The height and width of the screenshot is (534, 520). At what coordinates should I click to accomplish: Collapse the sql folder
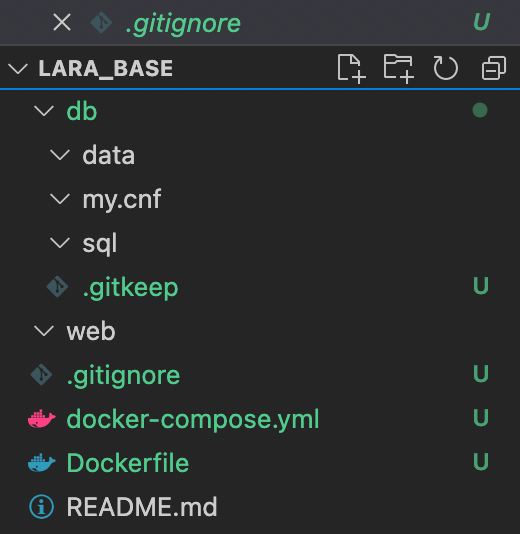[x=60, y=243]
